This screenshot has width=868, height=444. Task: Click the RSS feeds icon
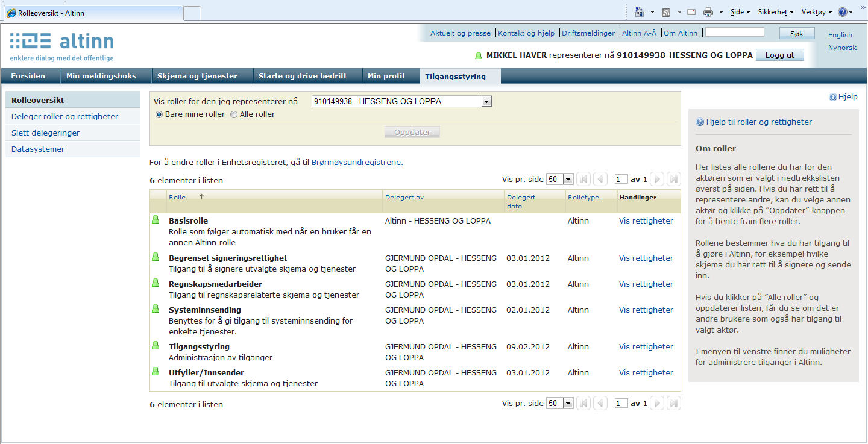pyautogui.click(x=666, y=12)
